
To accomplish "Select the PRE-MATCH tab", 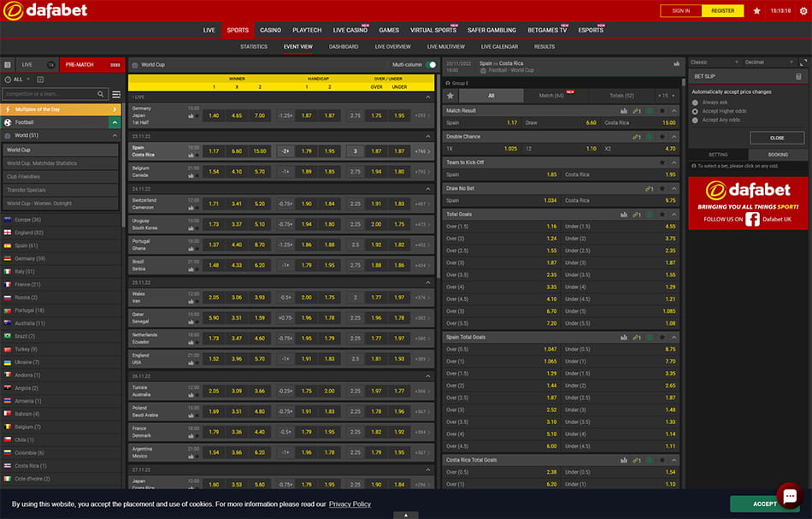I will (x=92, y=65).
